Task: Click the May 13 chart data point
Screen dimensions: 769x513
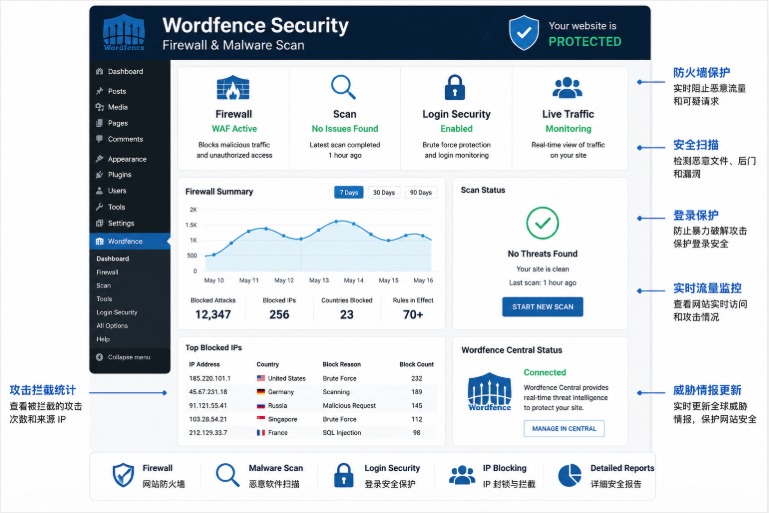Action: coord(319,230)
